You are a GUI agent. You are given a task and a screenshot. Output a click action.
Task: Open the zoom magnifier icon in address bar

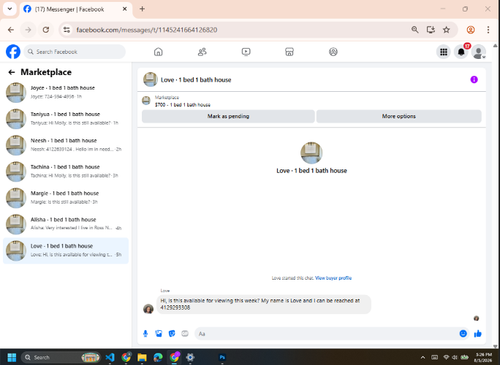(x=415, y=30)
